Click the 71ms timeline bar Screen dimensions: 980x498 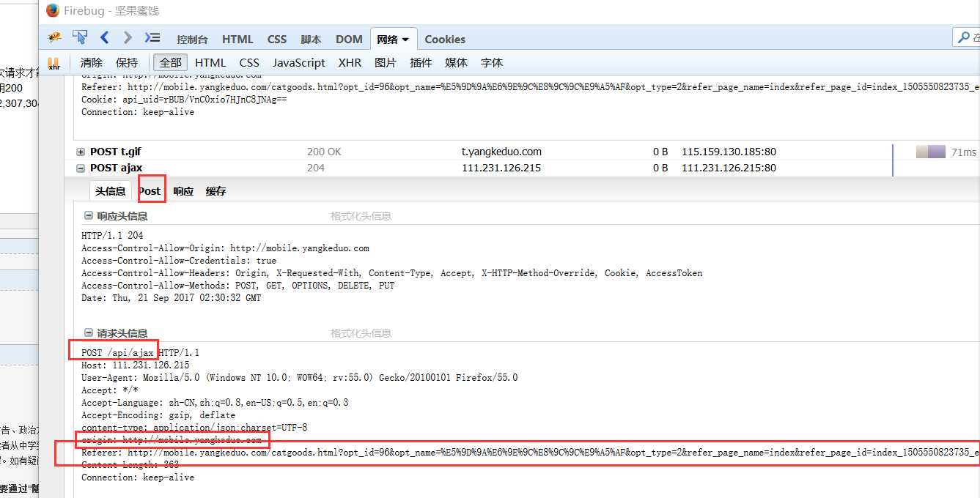click(931, 152)
